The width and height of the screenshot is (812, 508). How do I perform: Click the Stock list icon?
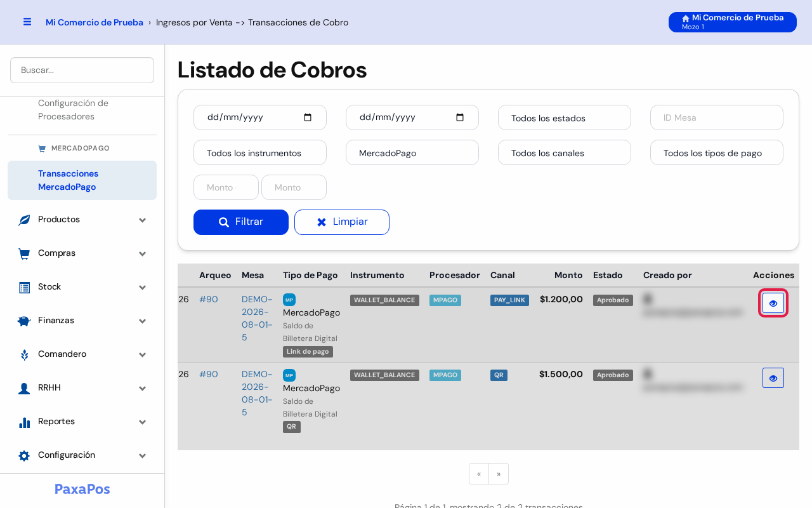[24, 287]
